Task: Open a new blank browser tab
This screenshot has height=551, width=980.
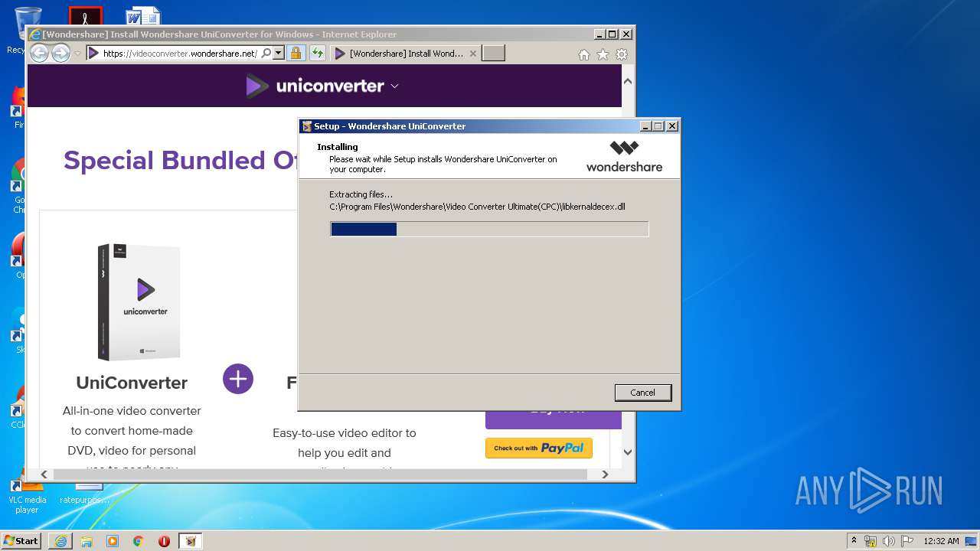Action: 494,54
